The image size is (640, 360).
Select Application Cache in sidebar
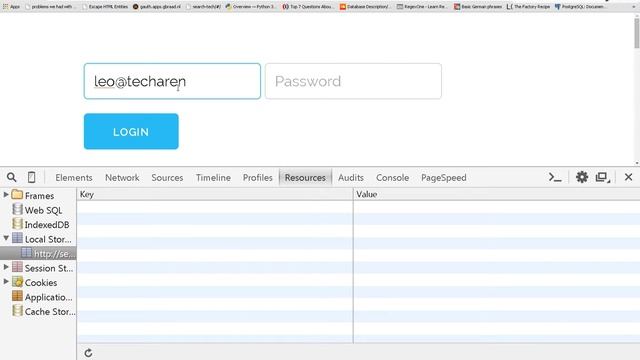[x=42, y=297]
